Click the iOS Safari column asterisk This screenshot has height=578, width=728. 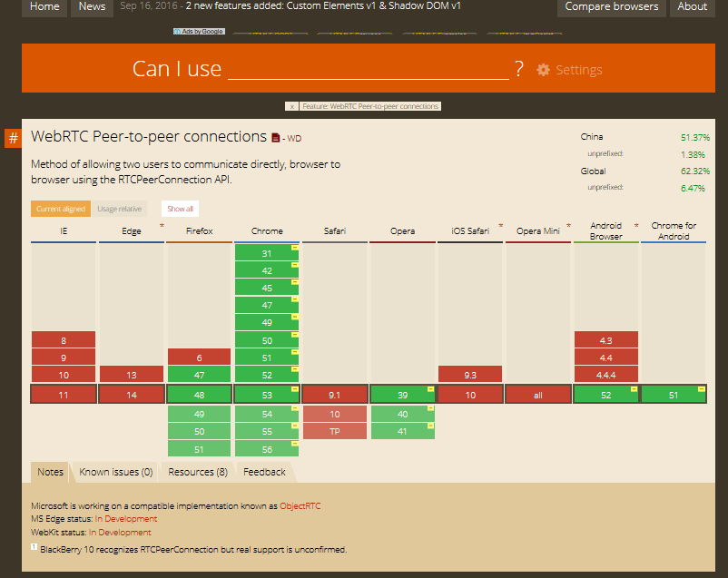501,226
